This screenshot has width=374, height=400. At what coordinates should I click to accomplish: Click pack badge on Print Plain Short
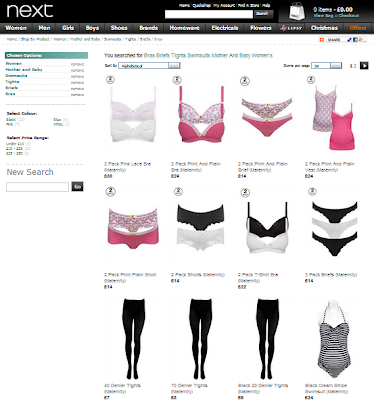pos(111,191)
